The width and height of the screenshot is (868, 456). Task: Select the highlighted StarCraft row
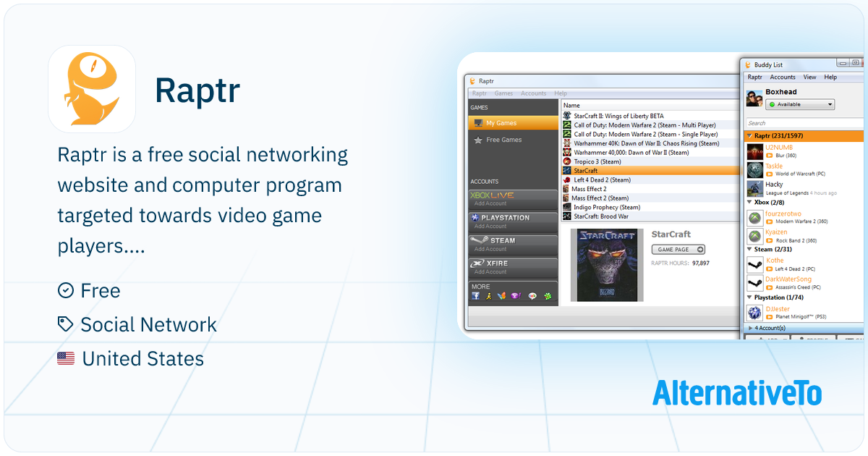650,170
